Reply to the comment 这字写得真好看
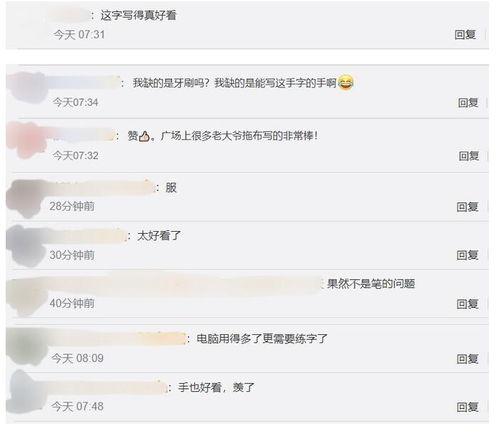Viewport: 499px width, 433px height. pyautogui.click(x=465, y=34)
